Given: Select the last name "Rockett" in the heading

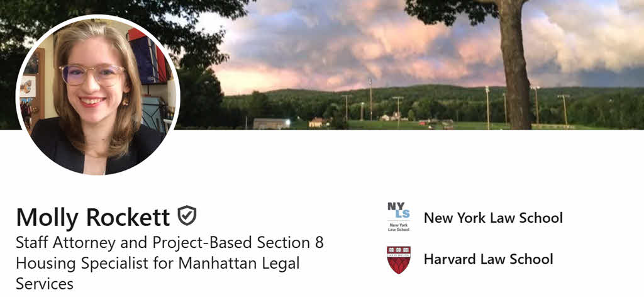Looking at the screenshot, I should pos(128,217).
